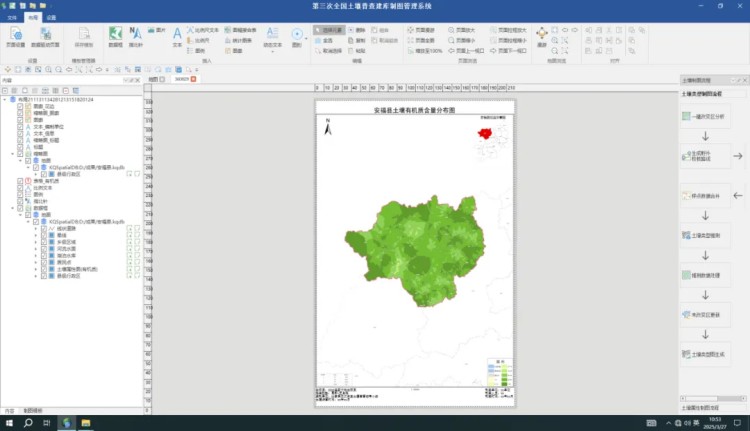Expand the 乡级区域 layer node
This screenshot has height=431, width=750.
[x=35, y=241]
